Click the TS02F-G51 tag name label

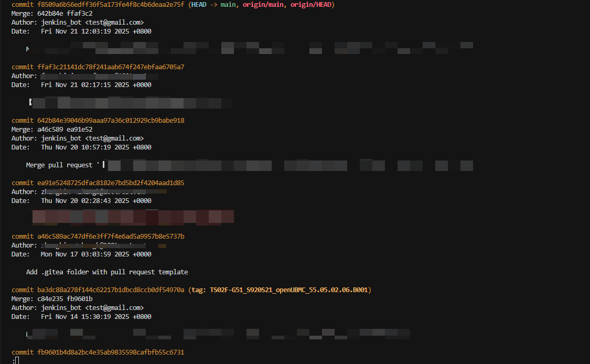(x=289, y=290)
